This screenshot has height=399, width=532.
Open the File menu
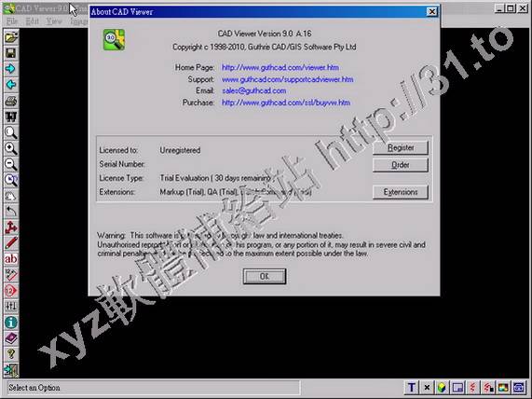12,21
